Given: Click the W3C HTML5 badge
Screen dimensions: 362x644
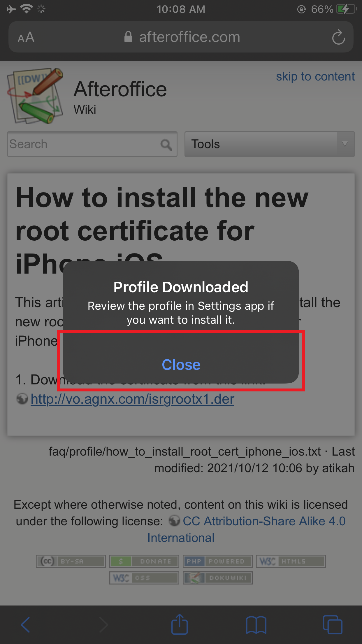Looking at the screenshot, I should (291, 561).
